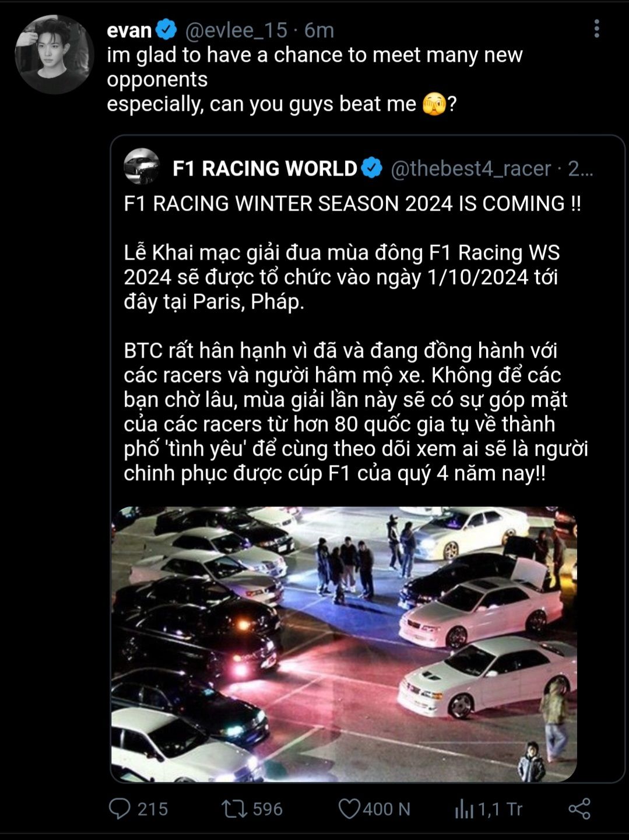Tap the share icon

[x=579, y=809]
